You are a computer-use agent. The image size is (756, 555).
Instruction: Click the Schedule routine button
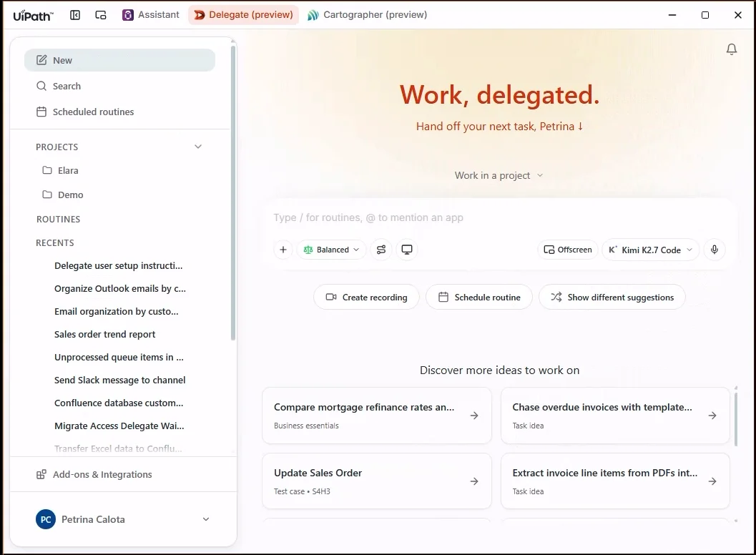point(479,298)
